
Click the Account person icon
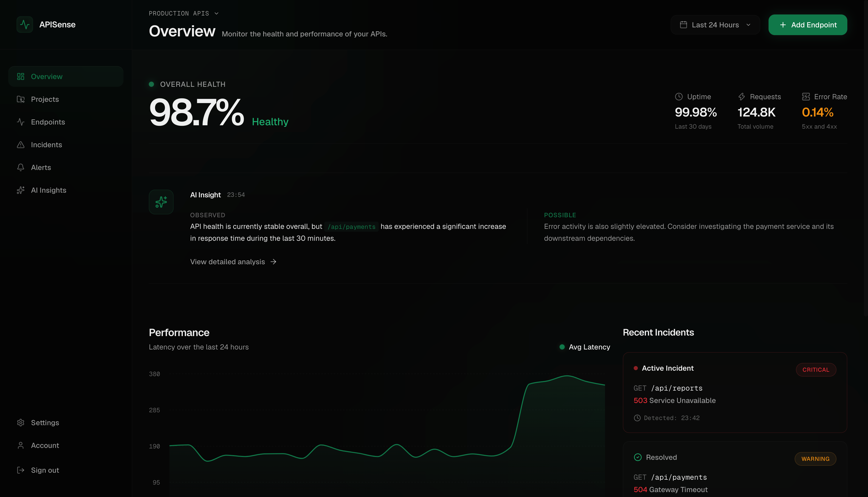(21, 445)
